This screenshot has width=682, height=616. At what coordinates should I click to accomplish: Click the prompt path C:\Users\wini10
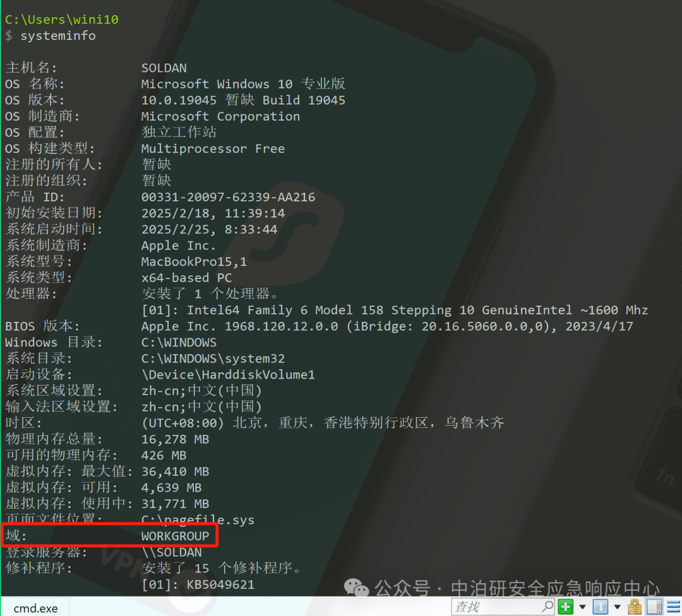(62, 20)
